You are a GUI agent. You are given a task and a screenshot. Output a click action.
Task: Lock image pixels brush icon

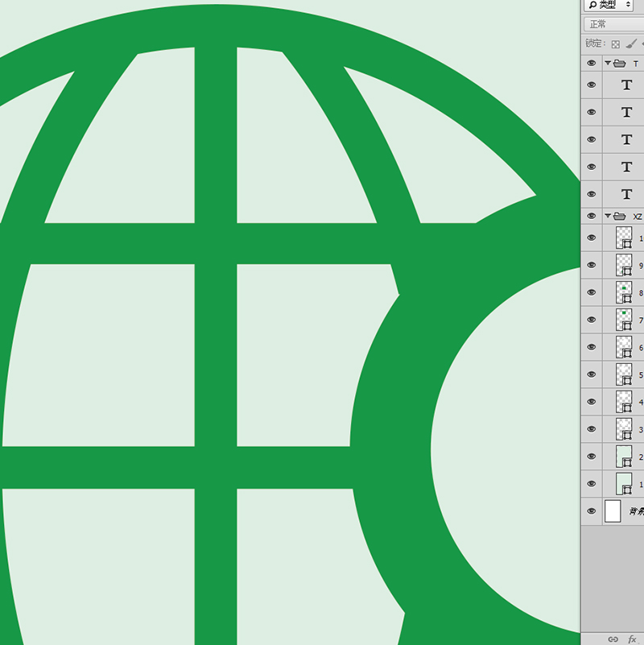(x=631, y=43)
